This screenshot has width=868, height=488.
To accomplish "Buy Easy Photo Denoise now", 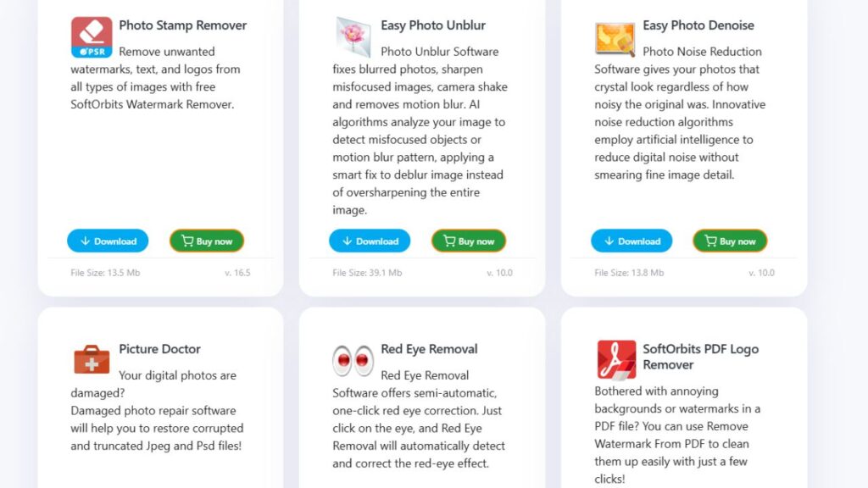I will 730,241.
